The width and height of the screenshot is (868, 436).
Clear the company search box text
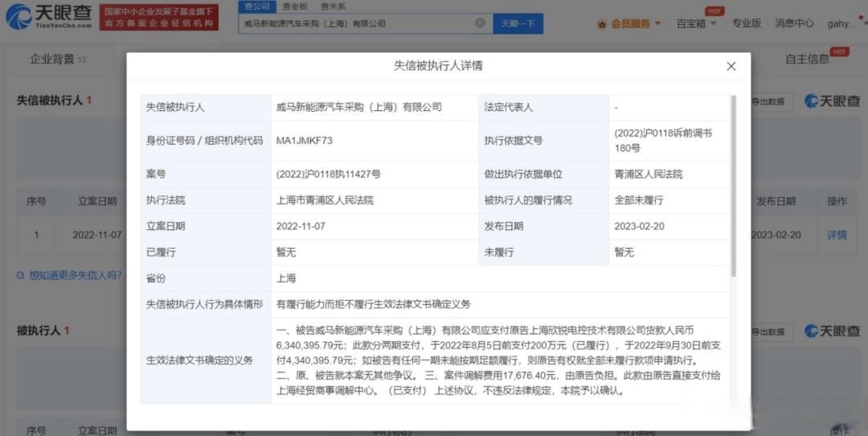pyautogui.click(x=480, y=23)
